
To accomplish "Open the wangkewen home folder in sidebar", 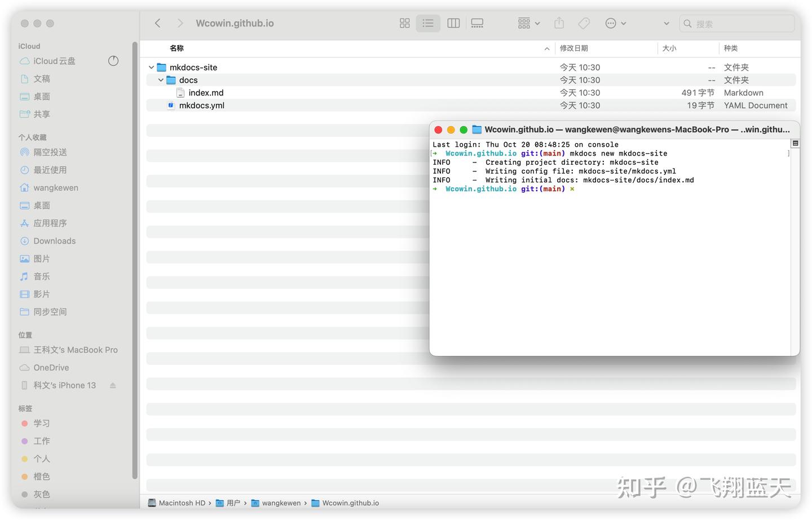I will click(x=56, y=188).
